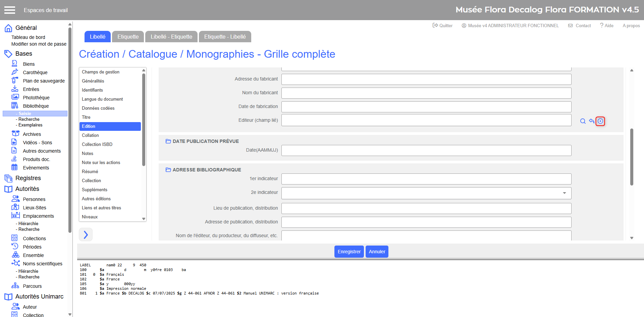Click the Enregistrer button
The height and width of the screenshot is (317, 644).
(x=349, y=252)
